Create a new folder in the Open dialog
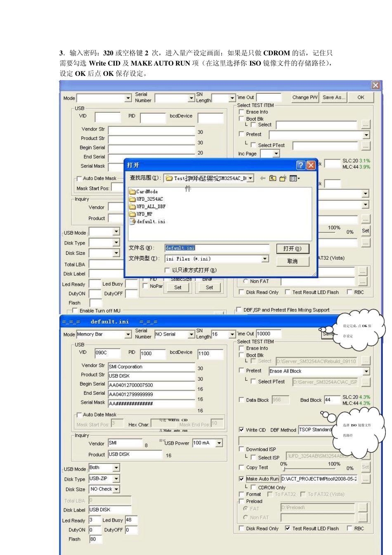Viewport: 392px width, 555px height. tap(283, 178)
